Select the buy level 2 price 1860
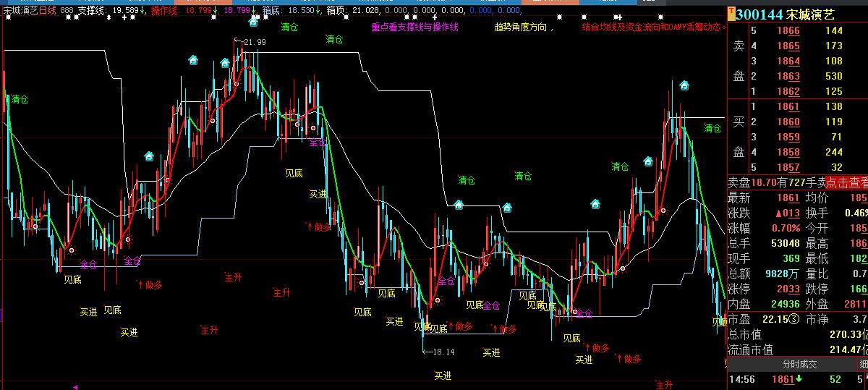The height and width of the screenshot is (390, 868). [788, 122]
